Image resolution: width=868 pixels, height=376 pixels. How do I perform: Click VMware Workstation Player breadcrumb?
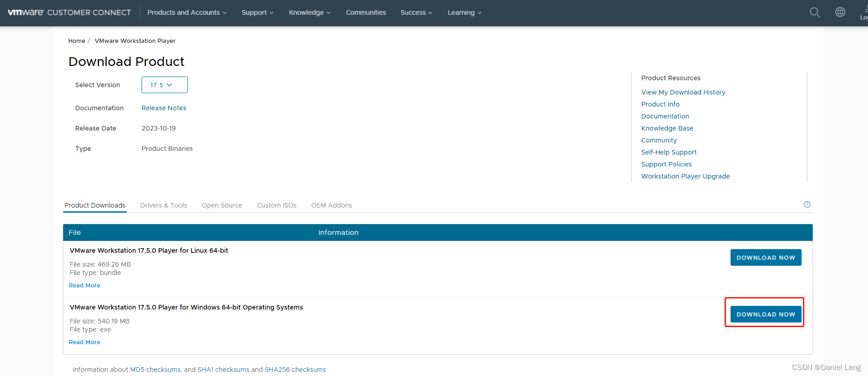click(135, 41)
